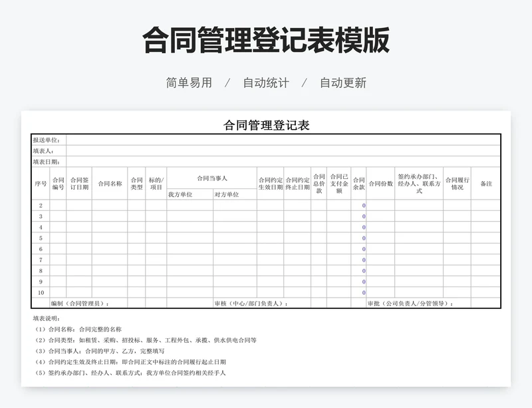Click note (3) about 合同当事人
532x408 pixels.
coord(99,351)
